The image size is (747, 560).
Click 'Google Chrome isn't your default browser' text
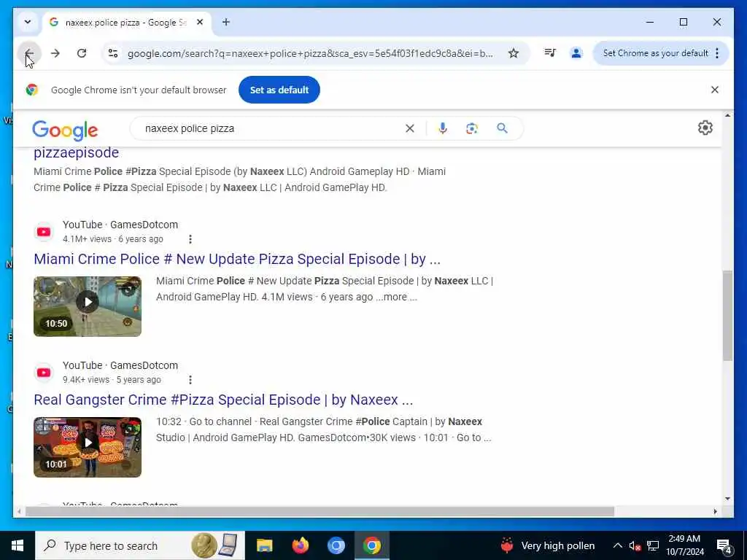(139, 90)
